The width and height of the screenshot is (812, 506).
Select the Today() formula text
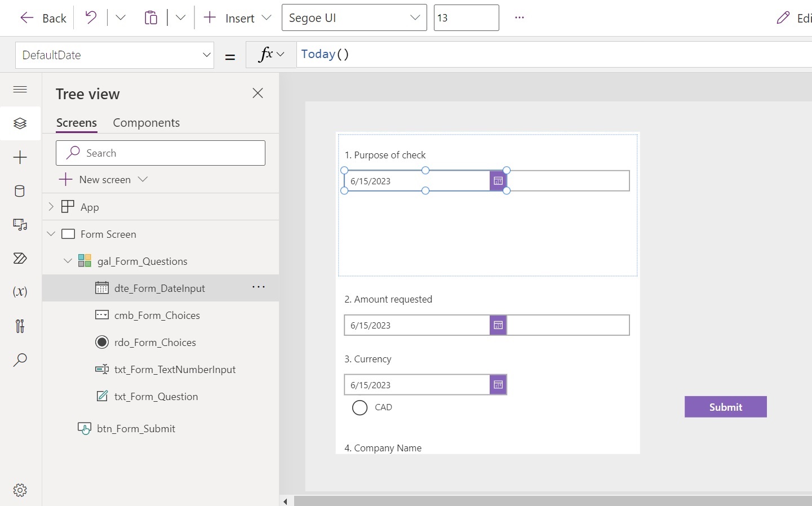tap(324, 54)
